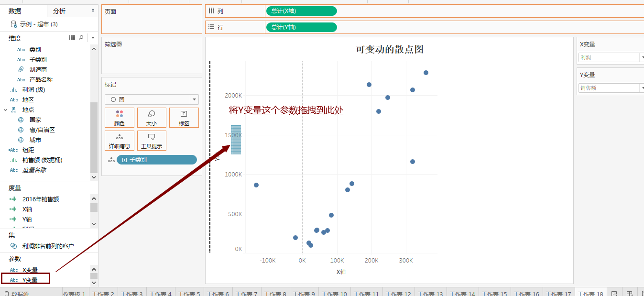Image resolution: width=644 pixels, height=296 pixels.
Task: Click the 大小 marks card button
Action: [x=152, y=118]
